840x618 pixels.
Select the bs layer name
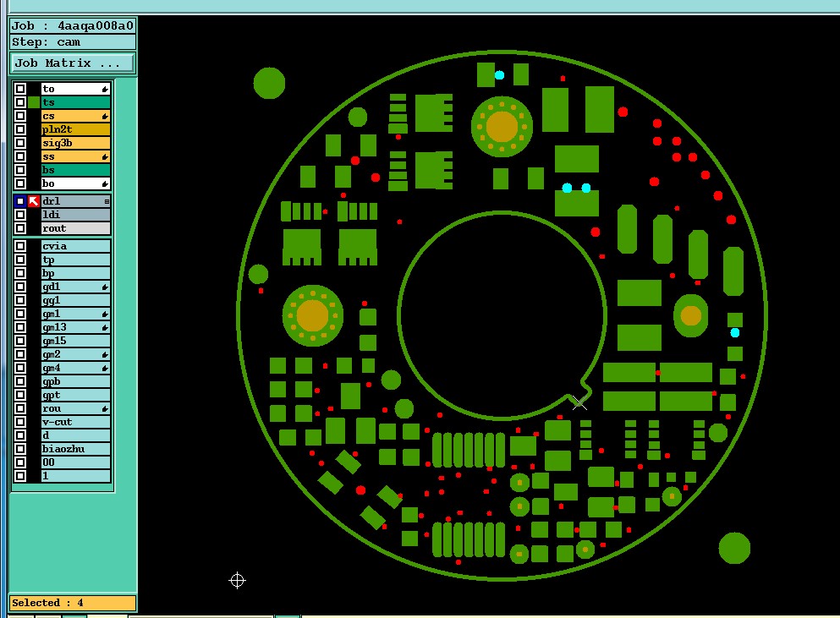75,170
